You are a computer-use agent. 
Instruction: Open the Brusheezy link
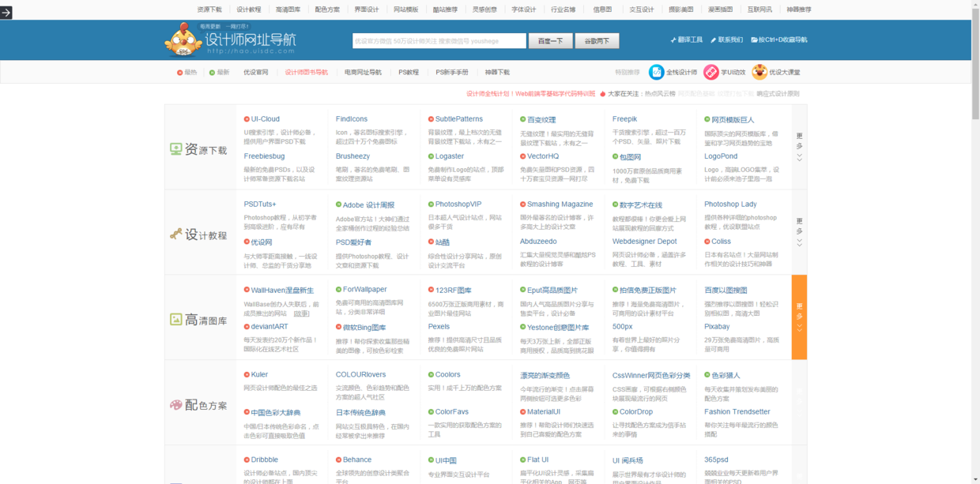[352, 156]
